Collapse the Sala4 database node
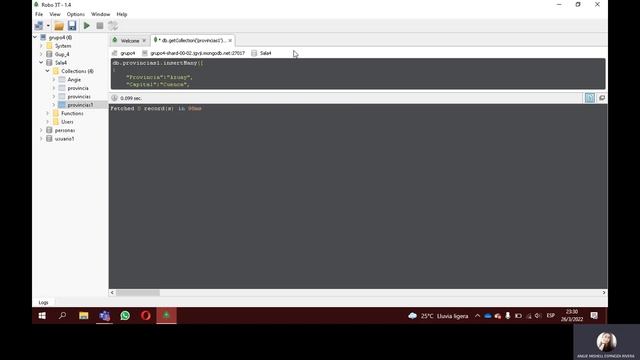Screen dimensions: 640x360 click(41, 62)
